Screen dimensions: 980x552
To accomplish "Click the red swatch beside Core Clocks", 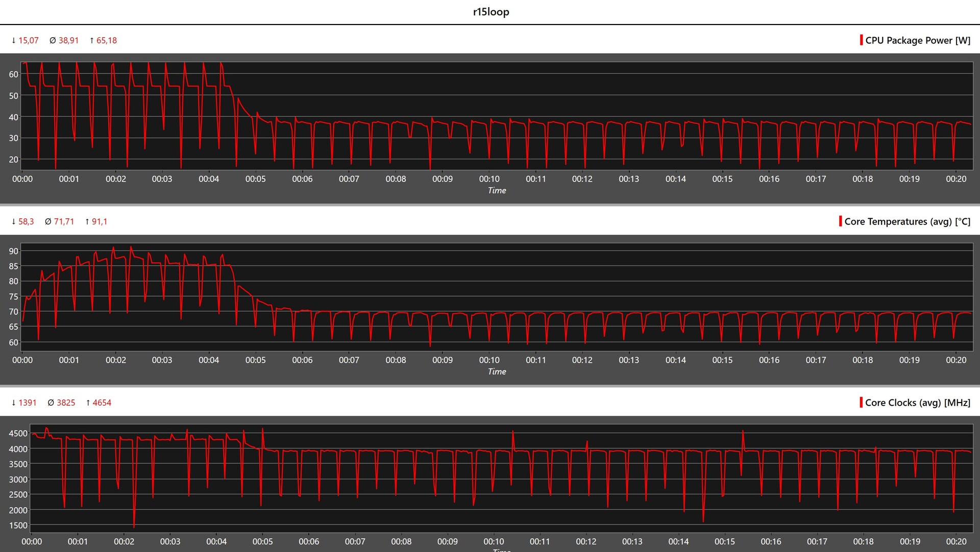I will [861, 402].
